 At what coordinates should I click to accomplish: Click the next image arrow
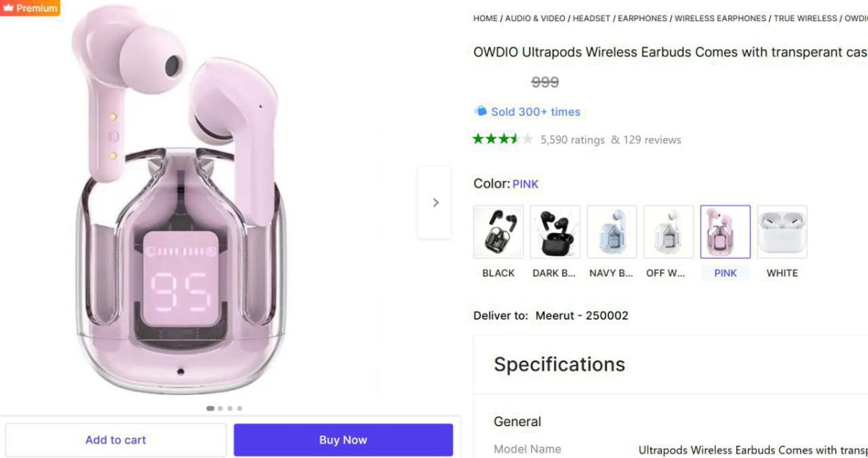coord(435,203)
